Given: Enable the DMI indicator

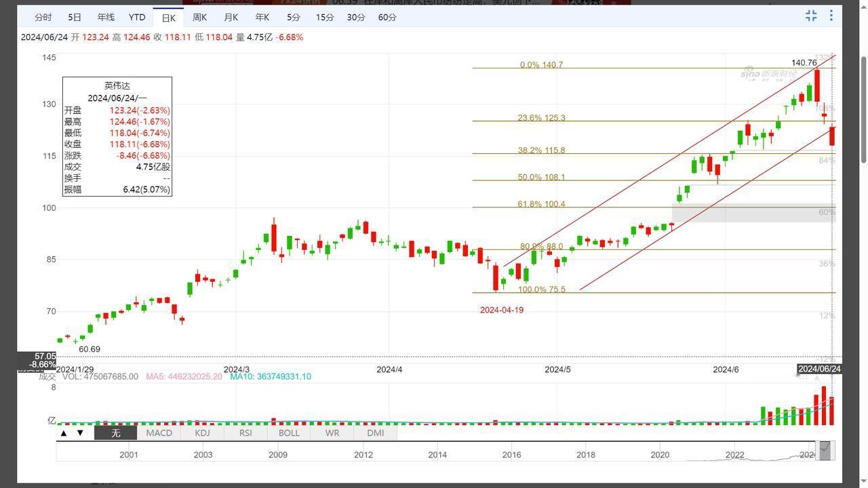Looking at the screenshot, I should (x=375, y=432).
